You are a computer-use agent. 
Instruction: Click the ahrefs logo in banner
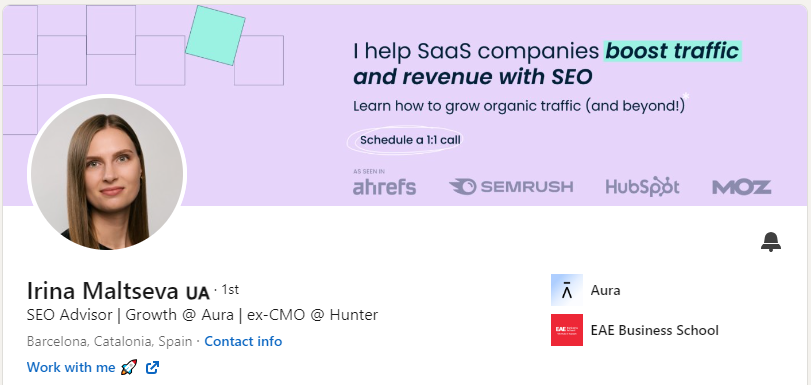pos(384,184)
